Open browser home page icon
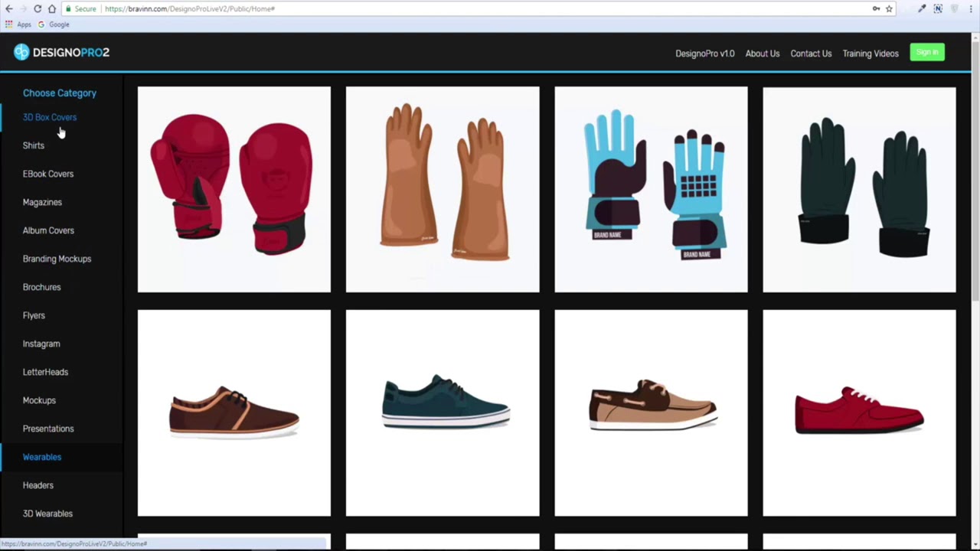 click(x=52, y=8)
